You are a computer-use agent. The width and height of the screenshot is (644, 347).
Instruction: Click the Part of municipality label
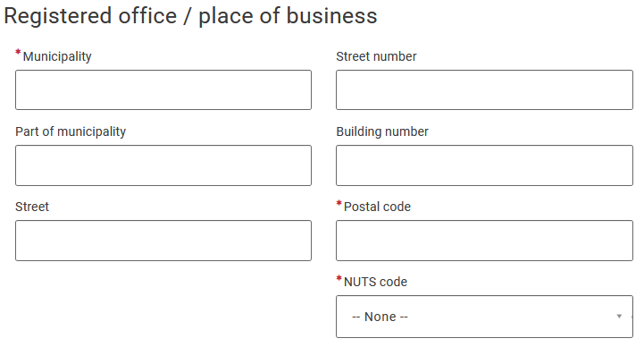[71, 131]
